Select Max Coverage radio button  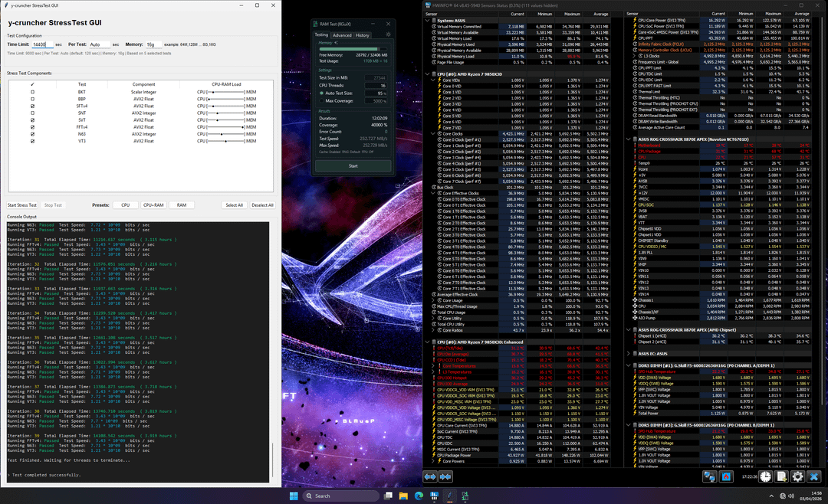pyautogui.click(x=320, y=100)
